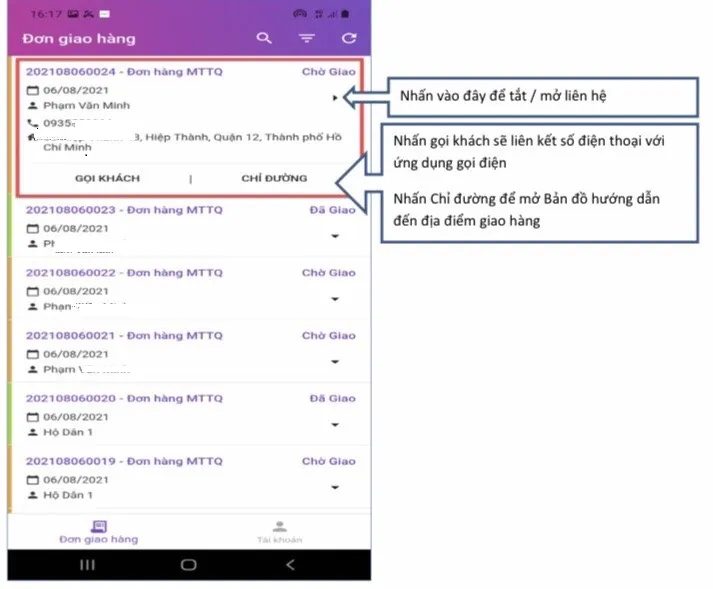Screen dimensions: 713x589
Task: Tap calendar icon of order 202108060022
Action: click(32, 291)
